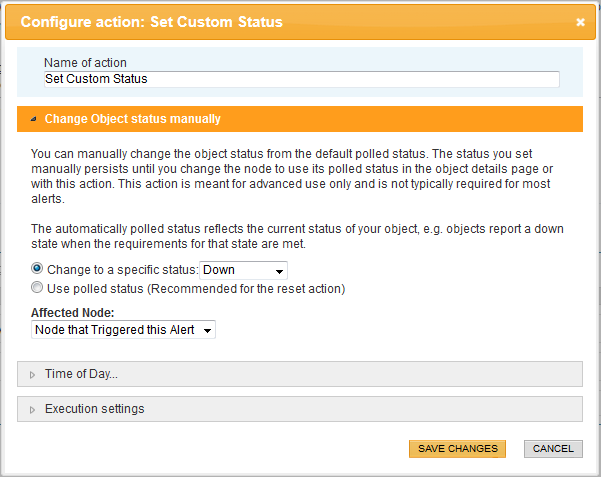601x478 pixels.
Task: Select the 'Use polled status' radio button
Action: pos(38,288)
